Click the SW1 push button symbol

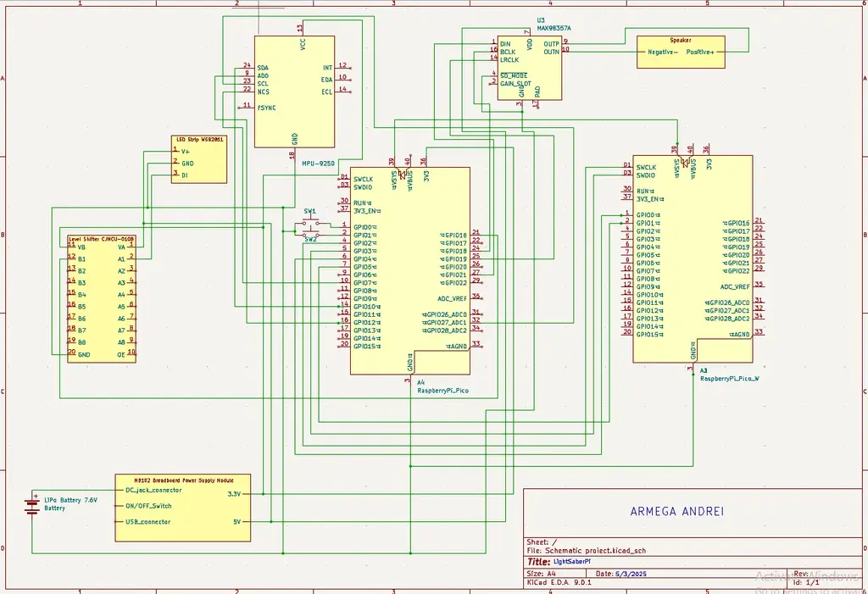pyautogui.click(x=309, y=223)
